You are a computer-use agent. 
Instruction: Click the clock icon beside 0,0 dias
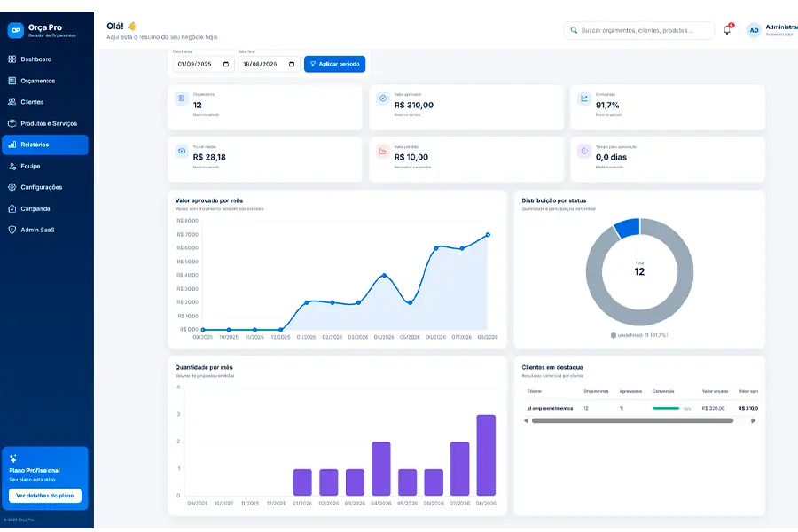click(584, 151)
